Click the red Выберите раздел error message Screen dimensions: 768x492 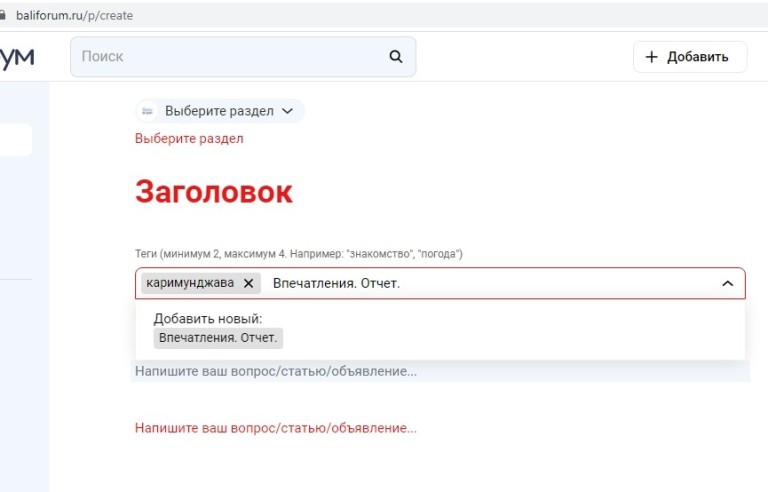coord(189,139)
